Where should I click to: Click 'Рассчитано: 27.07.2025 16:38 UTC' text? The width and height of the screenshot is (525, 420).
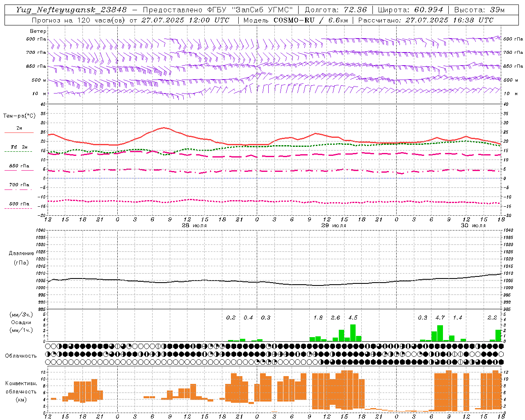[x=426, y=20]
